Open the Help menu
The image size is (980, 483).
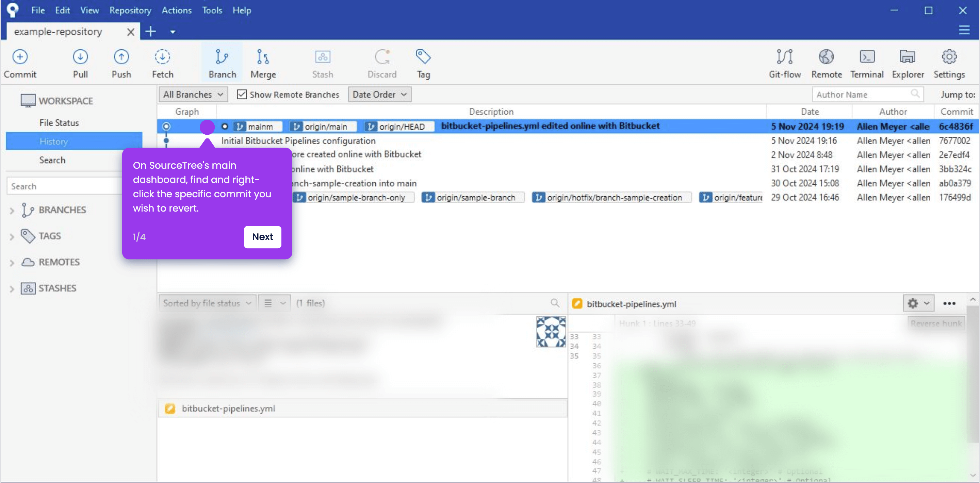(242, 10)
